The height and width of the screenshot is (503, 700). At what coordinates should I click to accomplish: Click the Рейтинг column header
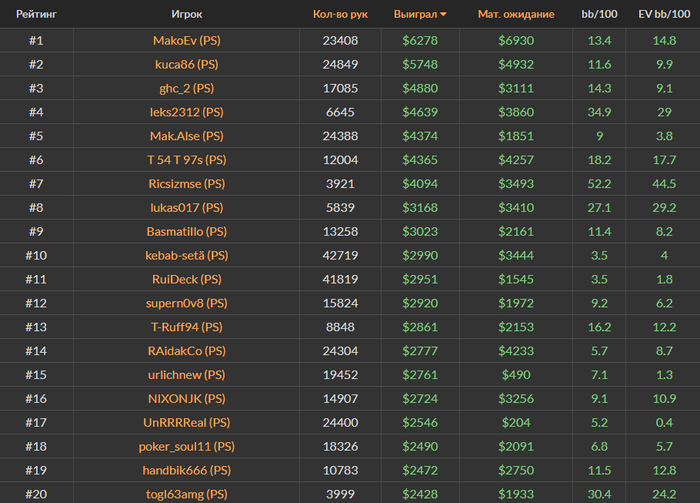[x=35, y=15]
